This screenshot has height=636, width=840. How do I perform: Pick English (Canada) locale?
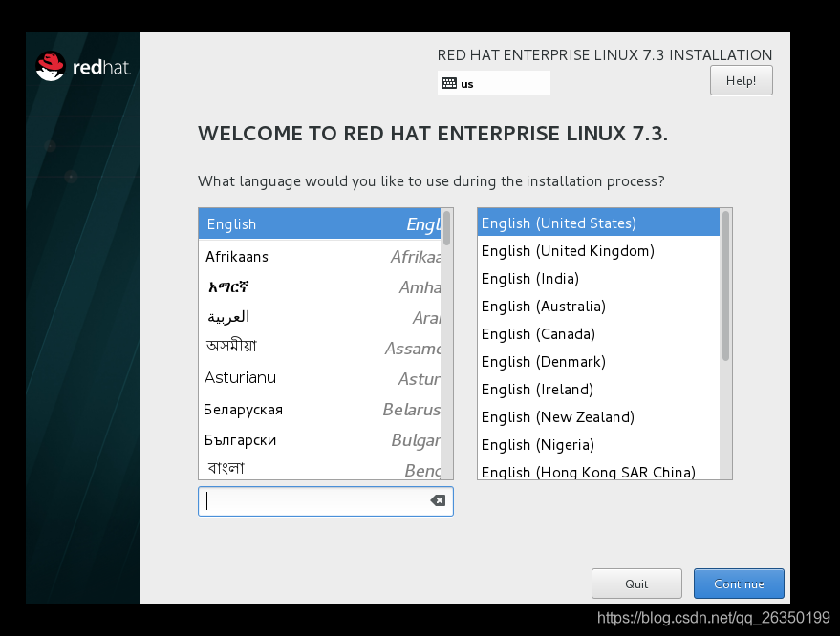(598, 334)
